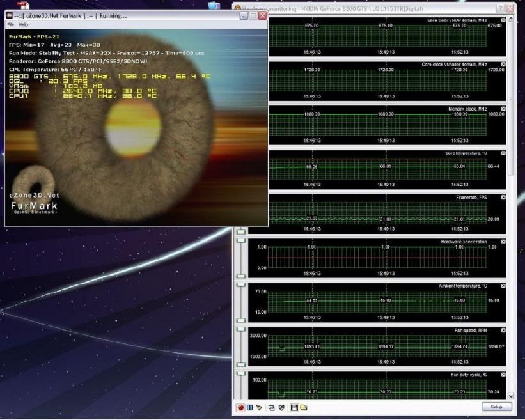This screenshot has width=525, height=420.
Task: Click the yellow CPU0 2640.0 MHz overlay line
Action: pos(82,91)
